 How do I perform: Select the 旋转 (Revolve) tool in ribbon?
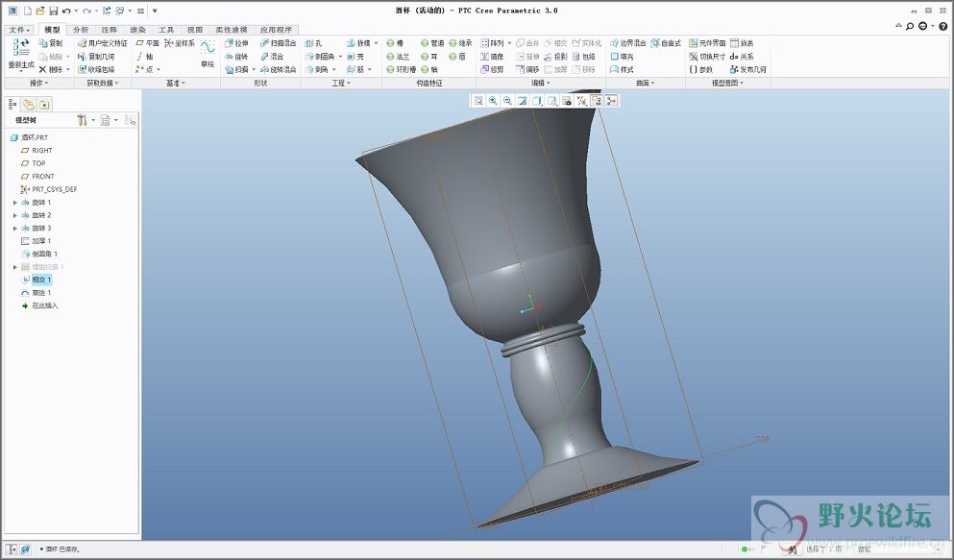(236, 57)
